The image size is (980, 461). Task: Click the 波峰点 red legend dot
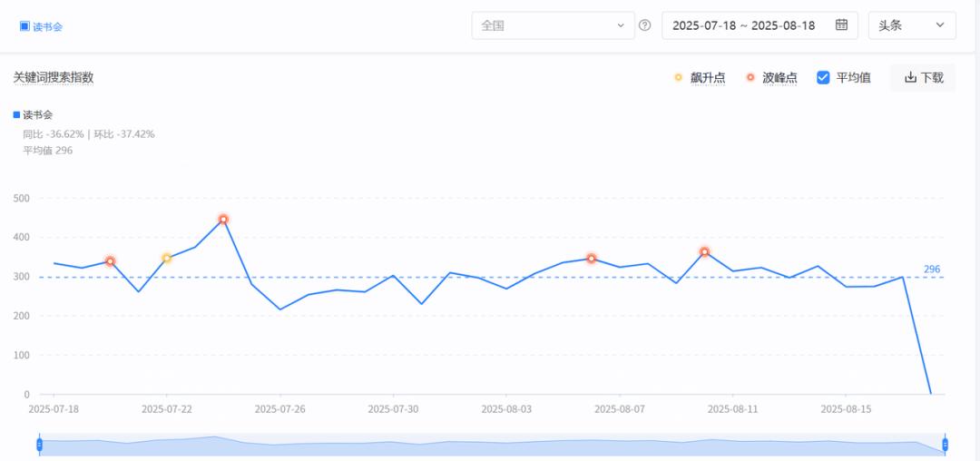[750, 77]
